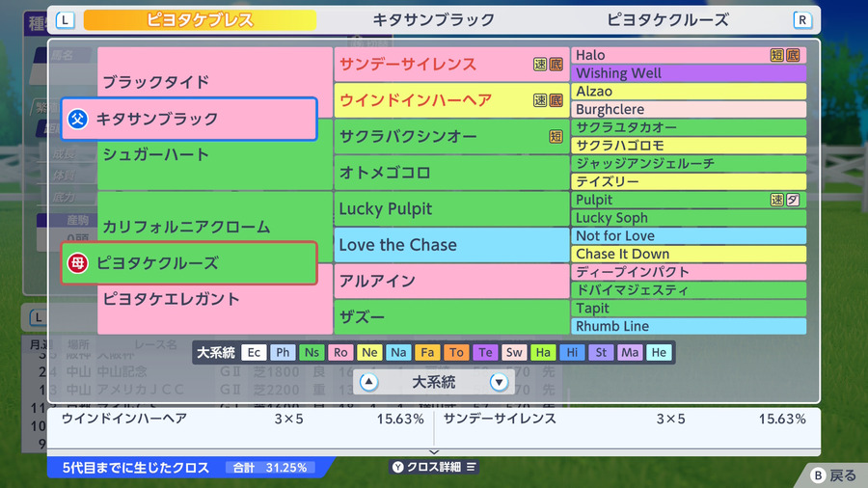
Task: Select the ピヨタケブレス tab
Action: (x=200, y=20)
